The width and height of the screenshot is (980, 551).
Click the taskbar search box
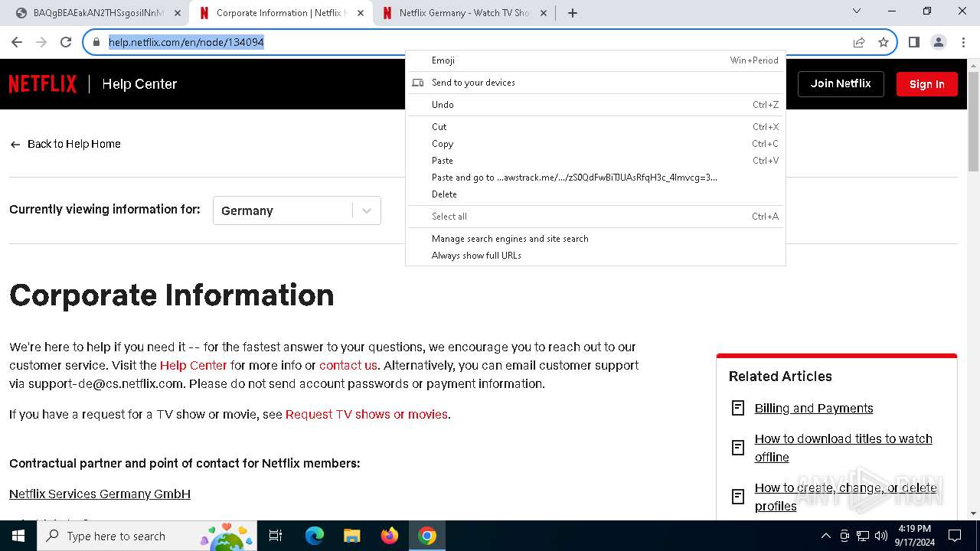[148, 536]
